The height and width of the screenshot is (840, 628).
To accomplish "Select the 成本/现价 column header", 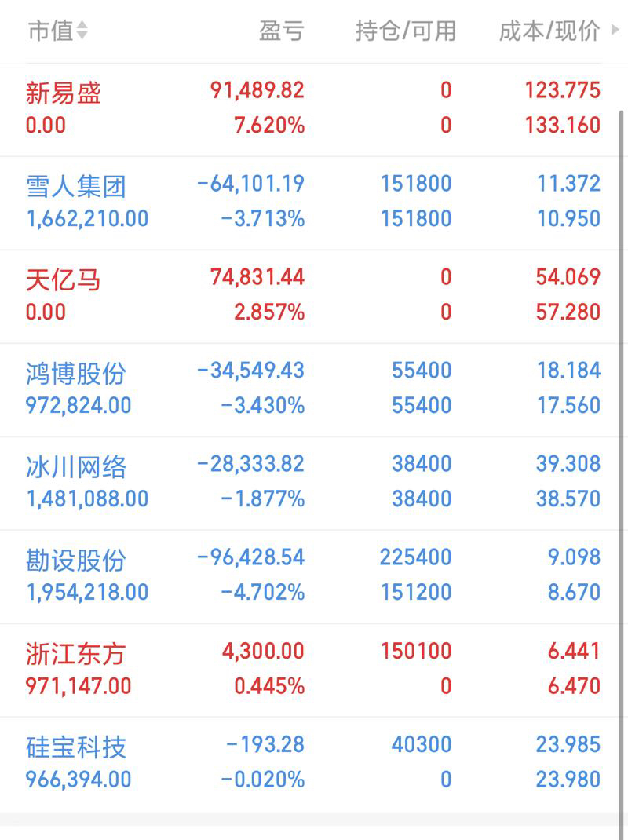I will coord(549,31).
